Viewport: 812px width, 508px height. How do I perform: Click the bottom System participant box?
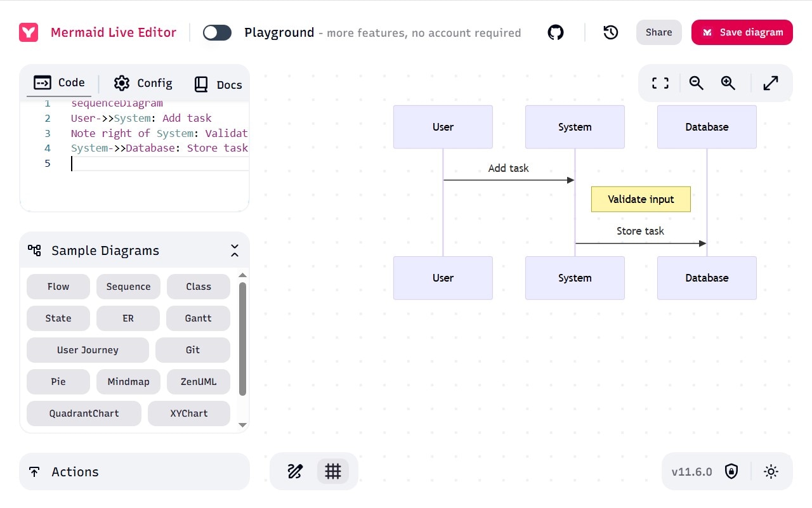[575, 278]
